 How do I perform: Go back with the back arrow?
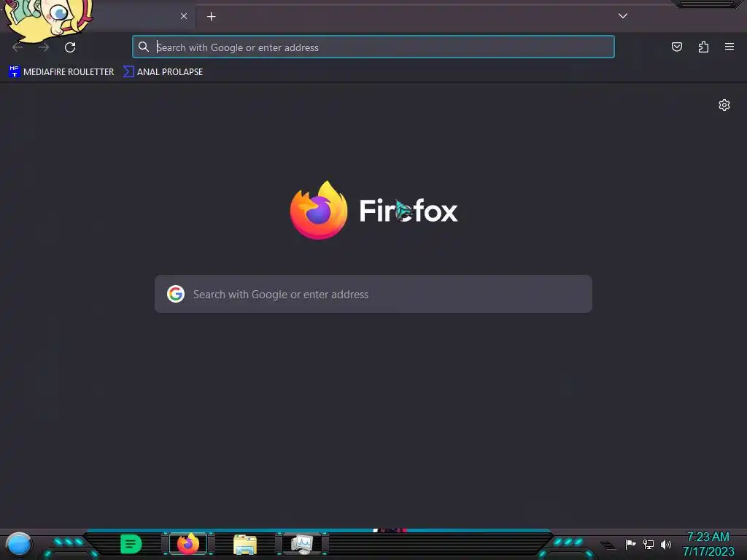pyautogui.click(x=18, y=47)
